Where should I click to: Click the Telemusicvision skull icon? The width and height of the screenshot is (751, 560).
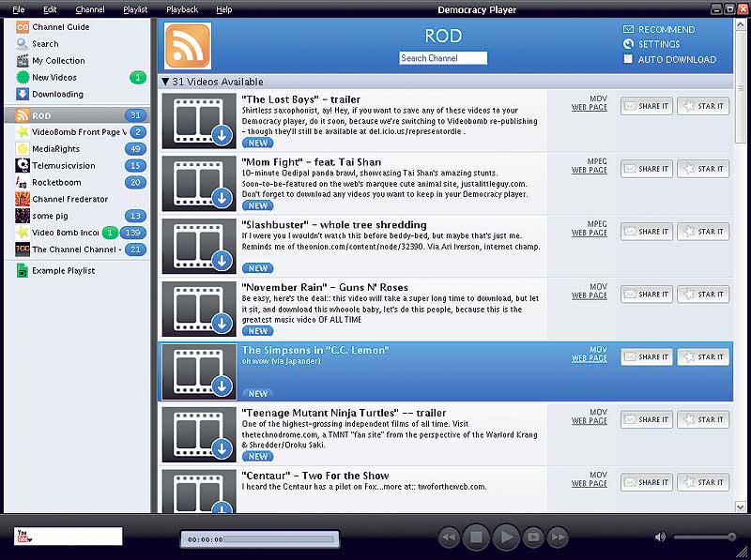tap(23, 166)
